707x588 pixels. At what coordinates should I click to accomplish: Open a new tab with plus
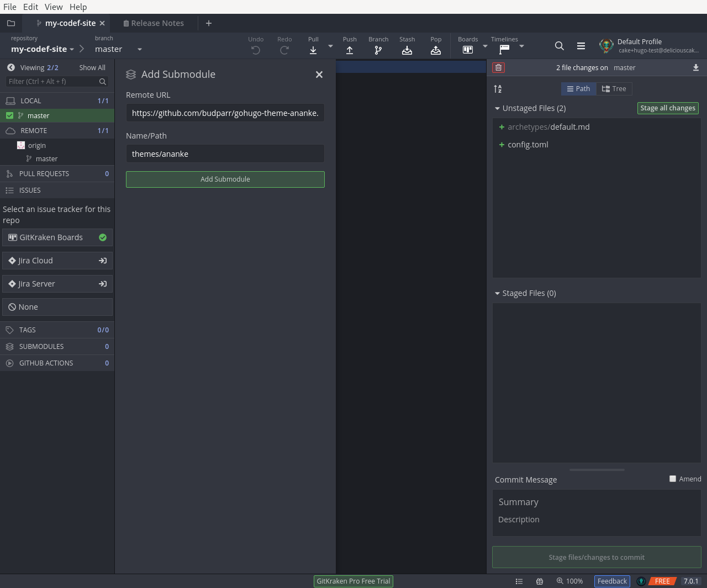tap(209, 23)
